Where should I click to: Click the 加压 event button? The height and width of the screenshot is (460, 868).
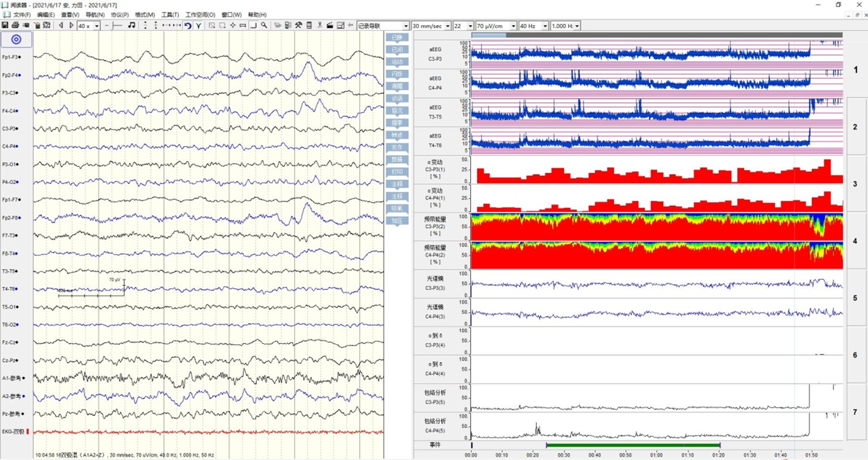(x=397, y=220)
